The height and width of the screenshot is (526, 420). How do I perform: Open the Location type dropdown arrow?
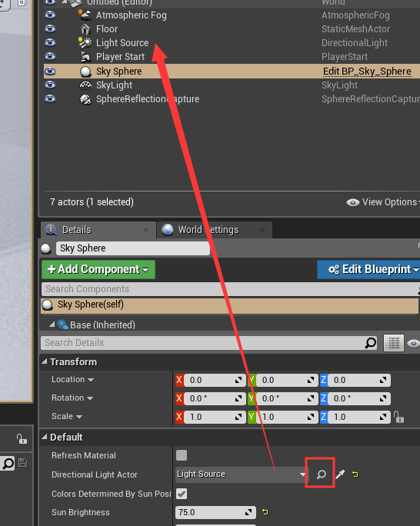click(x=91, y=380)
